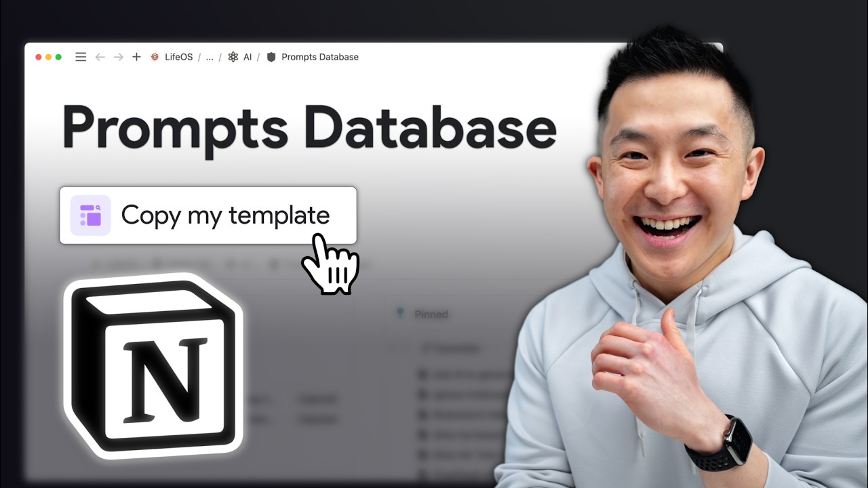
Task: Click the pin icon beside Pinned
Action: click(400, 313)
